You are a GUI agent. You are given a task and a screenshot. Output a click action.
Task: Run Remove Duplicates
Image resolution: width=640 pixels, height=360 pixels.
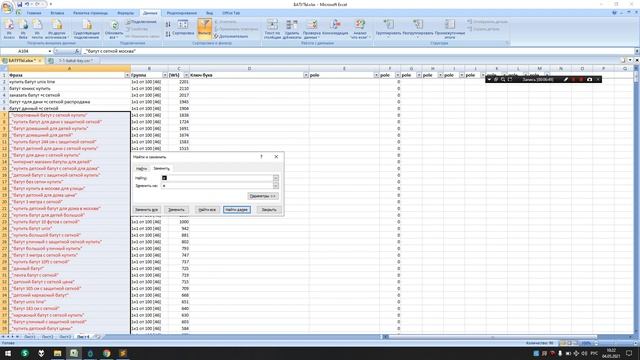292,29
